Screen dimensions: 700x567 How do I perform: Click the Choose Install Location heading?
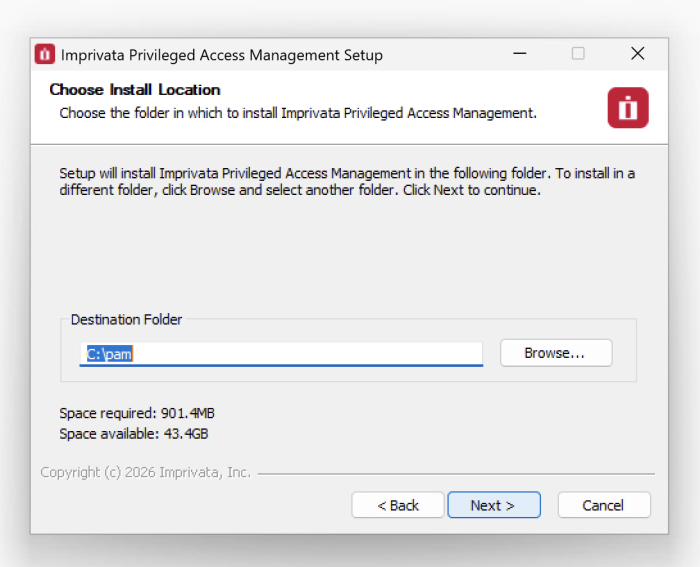click(135, 90)
